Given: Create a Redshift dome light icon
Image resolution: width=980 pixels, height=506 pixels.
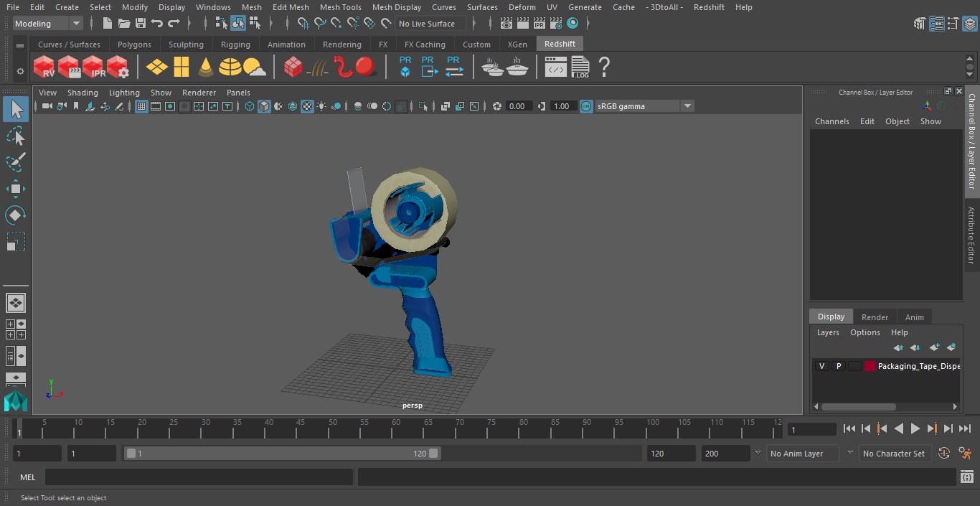Looking at the screenshot, I should [230, 67].
